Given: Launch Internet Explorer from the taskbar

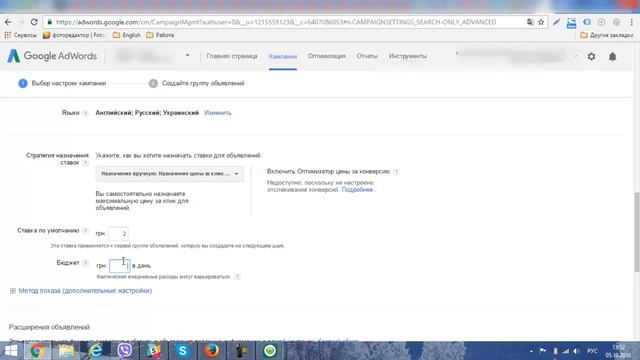Looking at the screenshot, I should (x=96, y=351).
